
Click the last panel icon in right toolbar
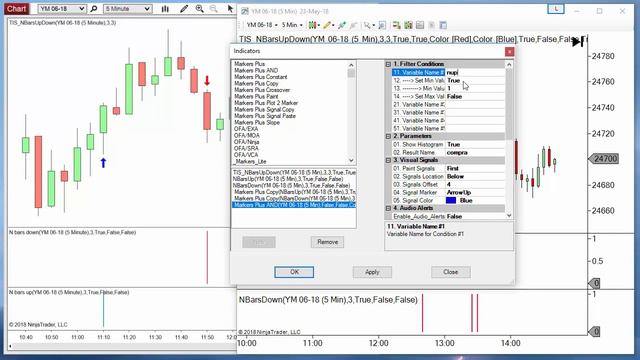[443, 25]
